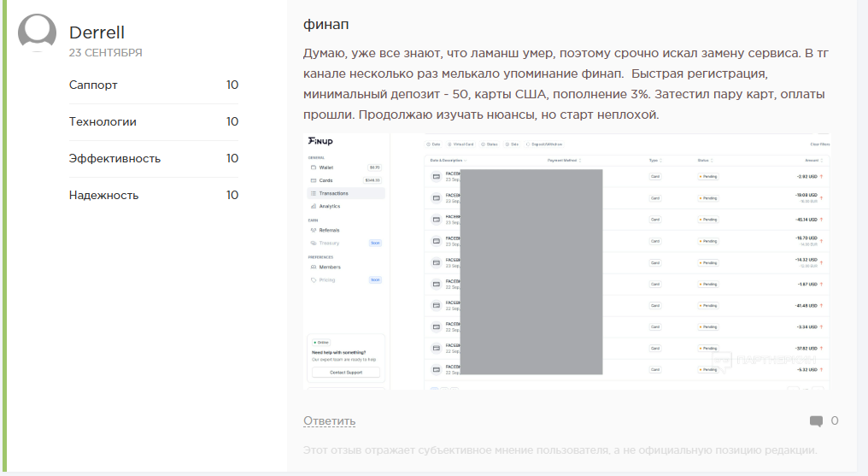Image resolution: width=868 pixels, height=476 pixels.
Task: Click the comment bubble icon
Action: tap(816, 421)
